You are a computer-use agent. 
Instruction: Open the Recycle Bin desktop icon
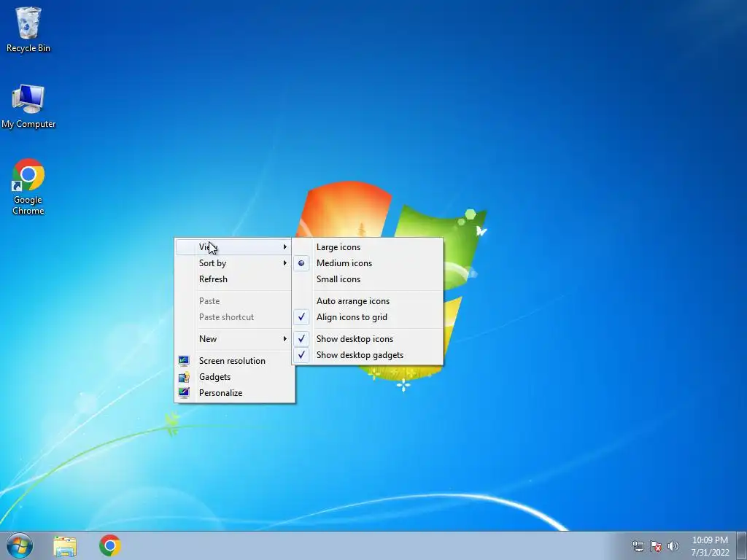coord(28,29)
